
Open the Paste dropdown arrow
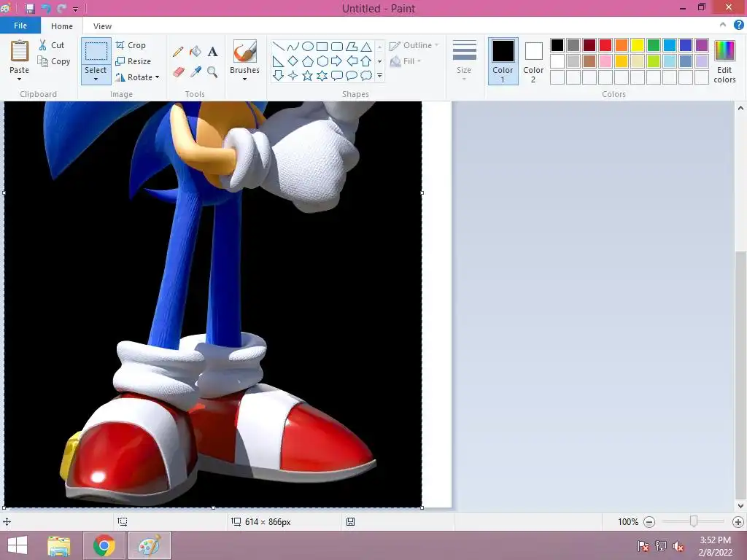coord(19,79)
